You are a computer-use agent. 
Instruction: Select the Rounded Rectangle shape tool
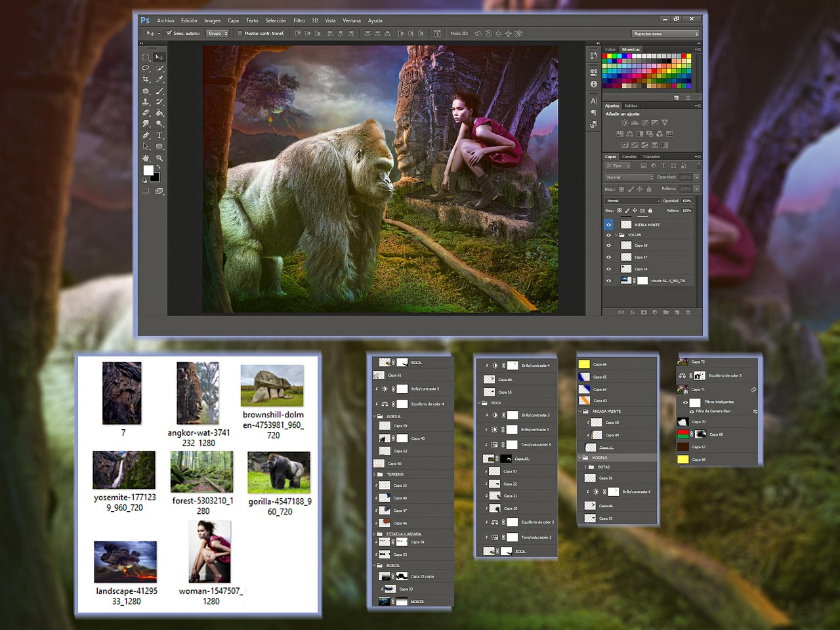click(x=159, y=146)
